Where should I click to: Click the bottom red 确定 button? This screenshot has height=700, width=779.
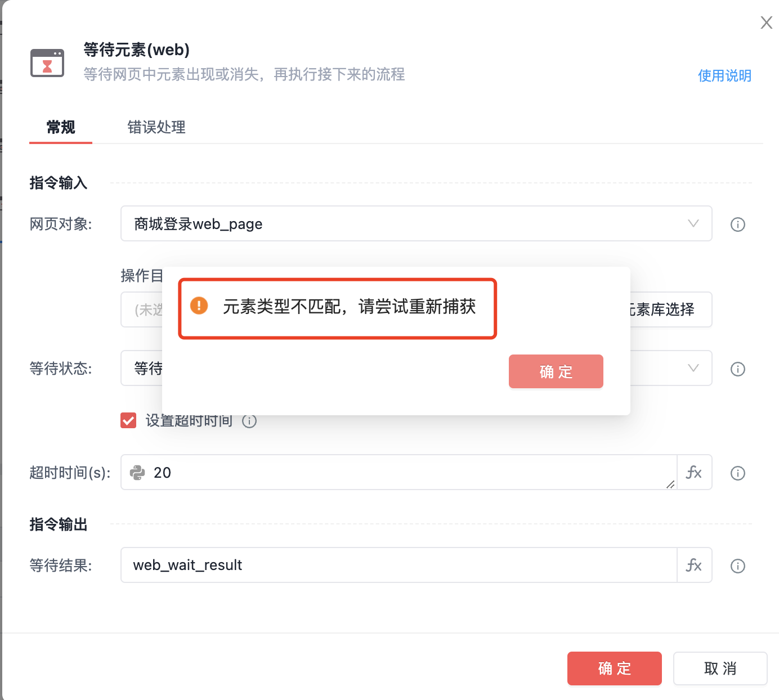click(x=614, y=668)
